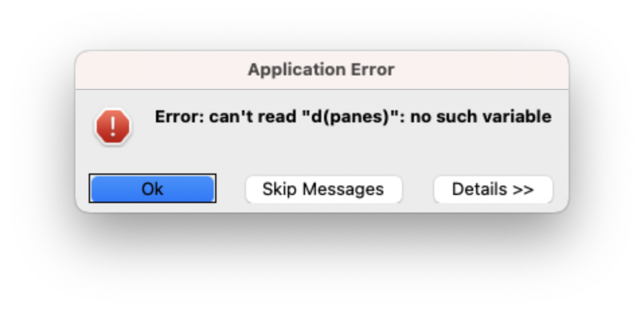This screenshot has height=312, width=644.
Task: Click the stop-sign icon beside the error text
Action: (113, 126)
